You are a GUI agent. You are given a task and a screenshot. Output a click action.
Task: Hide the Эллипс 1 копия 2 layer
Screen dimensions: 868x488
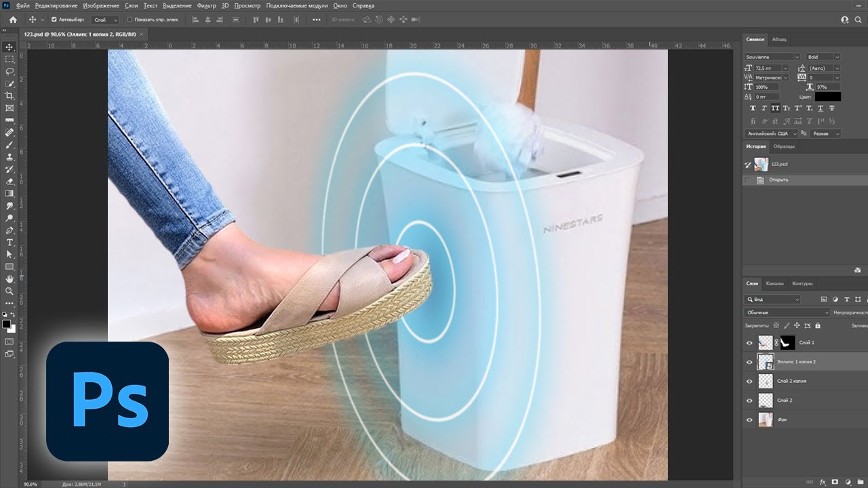(x=749, y=362)
